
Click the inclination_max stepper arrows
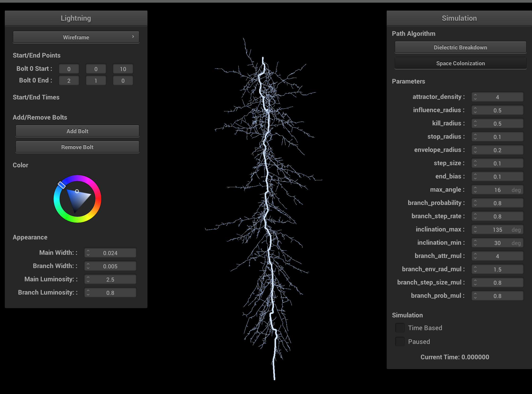[475, 230]
